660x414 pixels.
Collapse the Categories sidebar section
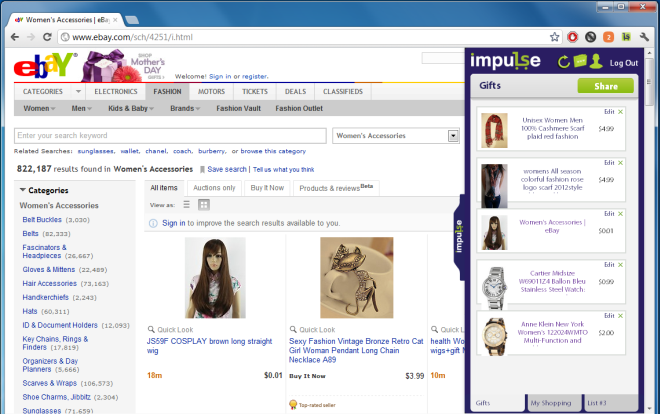point(23,190)
